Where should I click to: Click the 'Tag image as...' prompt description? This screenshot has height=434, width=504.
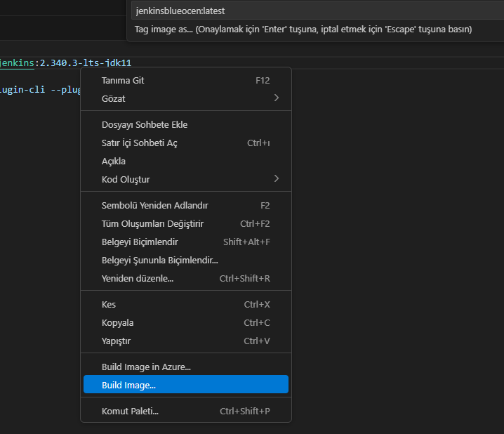coord(303,29)
